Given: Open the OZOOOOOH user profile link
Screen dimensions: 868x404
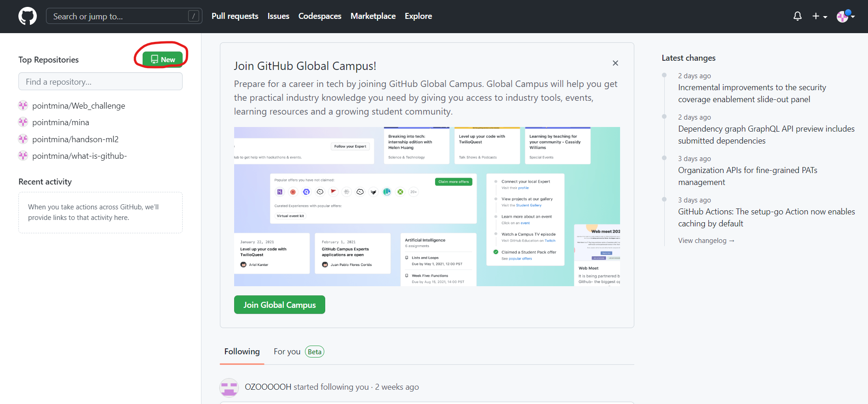Looking at the screenshot, I should [x=268, y=387].
